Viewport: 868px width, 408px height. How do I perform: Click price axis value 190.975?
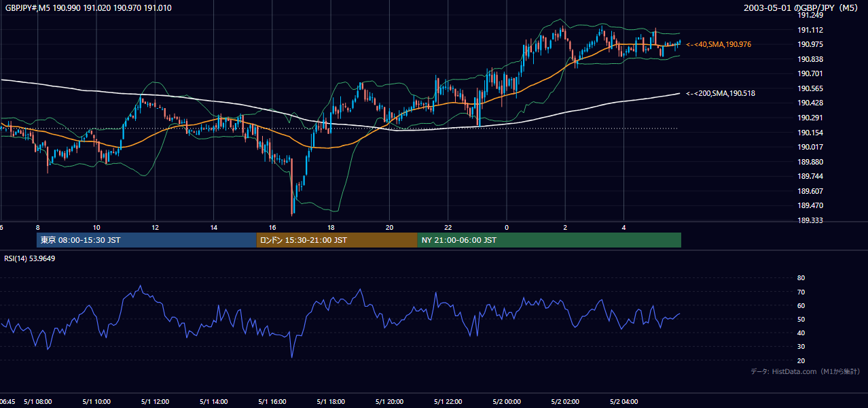pos(810,44)
